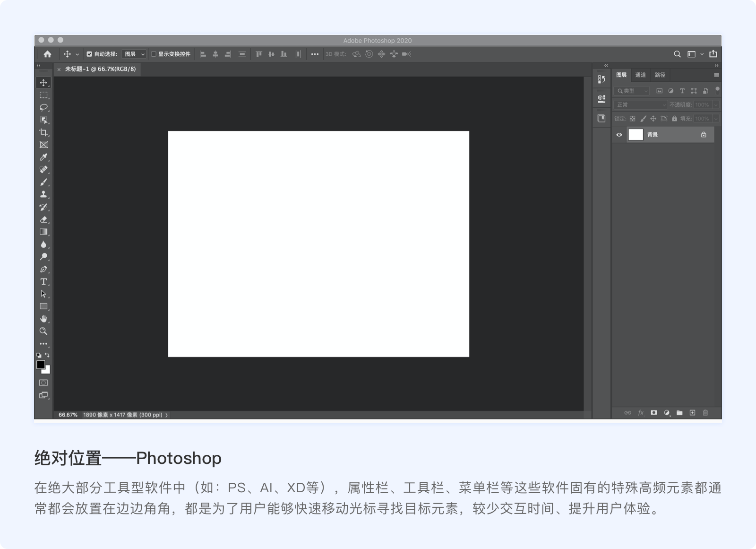Toggle Quick Mask mode
The width and height of the screenshot is (756, 549).
[43, 383]
